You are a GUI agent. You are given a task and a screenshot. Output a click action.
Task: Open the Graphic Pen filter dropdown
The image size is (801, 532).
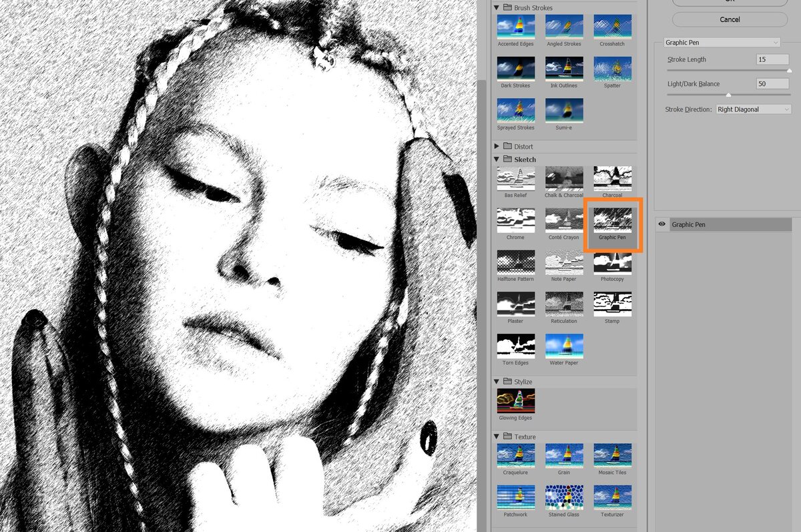tap(722, 42)
